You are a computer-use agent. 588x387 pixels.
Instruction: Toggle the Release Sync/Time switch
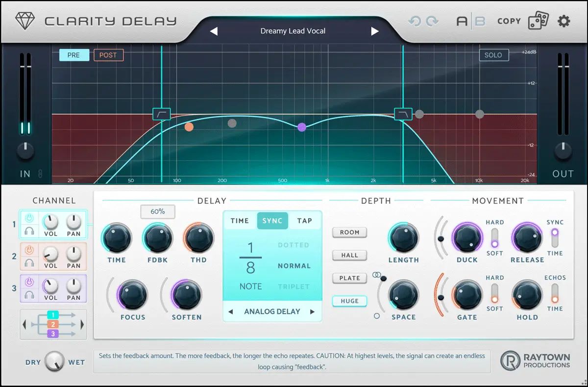pos(555,238)
